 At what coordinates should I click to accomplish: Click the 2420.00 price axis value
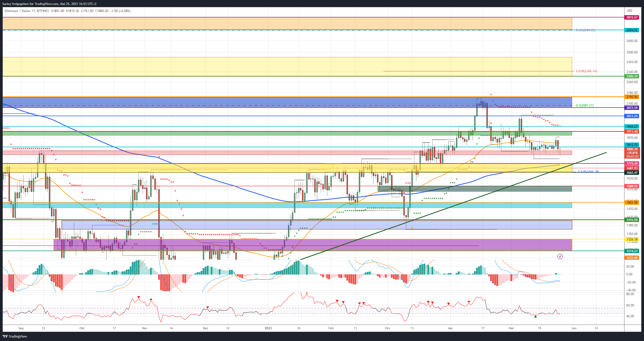(x=632, y=62)
